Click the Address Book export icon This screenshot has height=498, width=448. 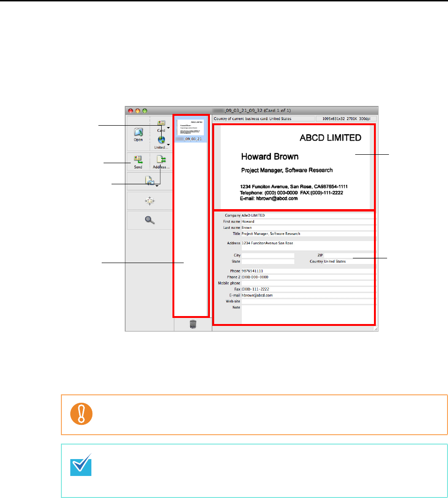[x=161, y=159]
